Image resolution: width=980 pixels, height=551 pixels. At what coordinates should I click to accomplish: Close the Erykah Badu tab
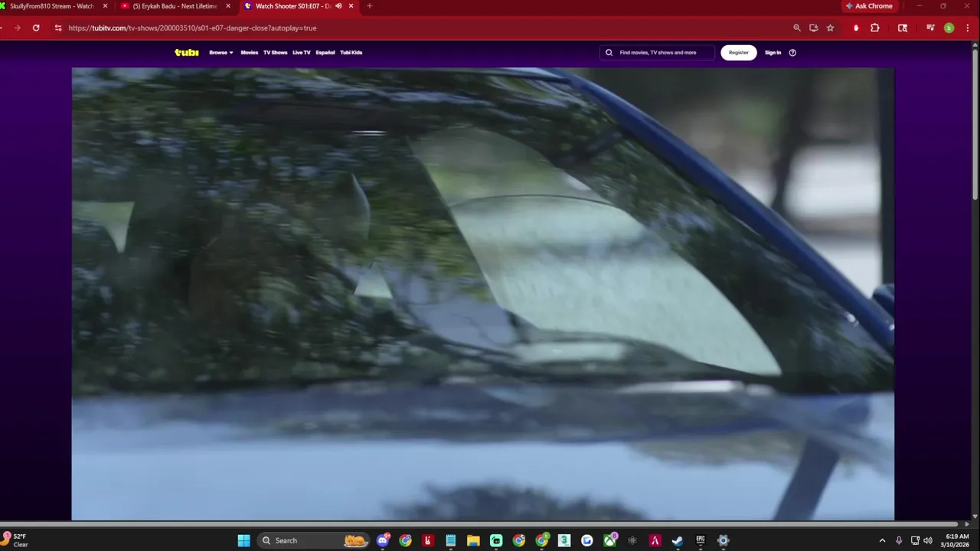[x=227, y=6]
